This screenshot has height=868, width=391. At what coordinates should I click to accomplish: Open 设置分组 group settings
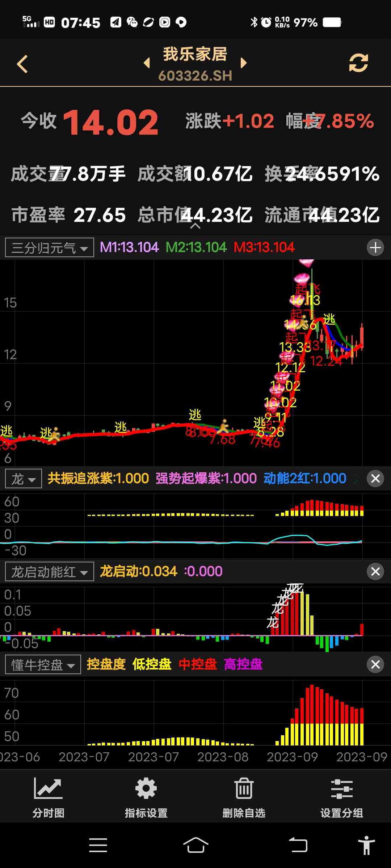[342, 798]
